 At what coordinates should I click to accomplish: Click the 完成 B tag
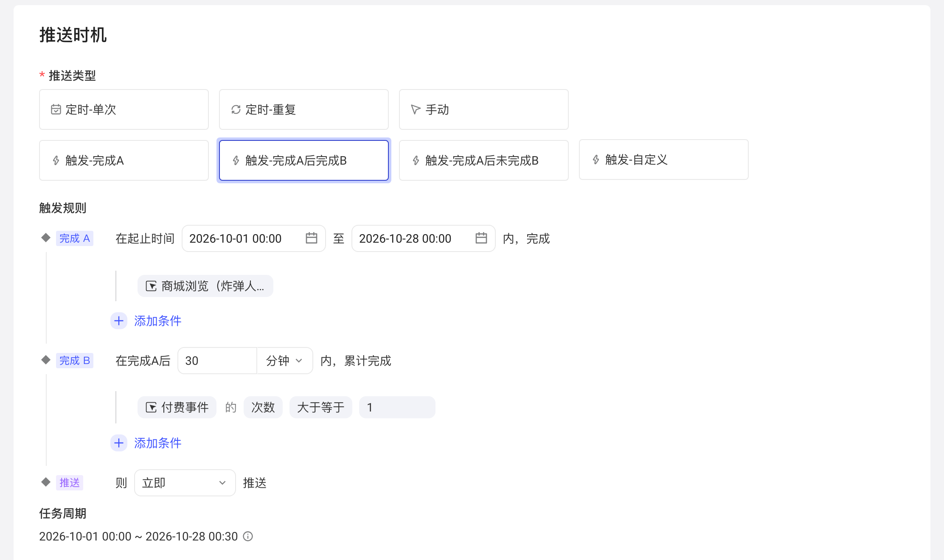tap(75, 361)
